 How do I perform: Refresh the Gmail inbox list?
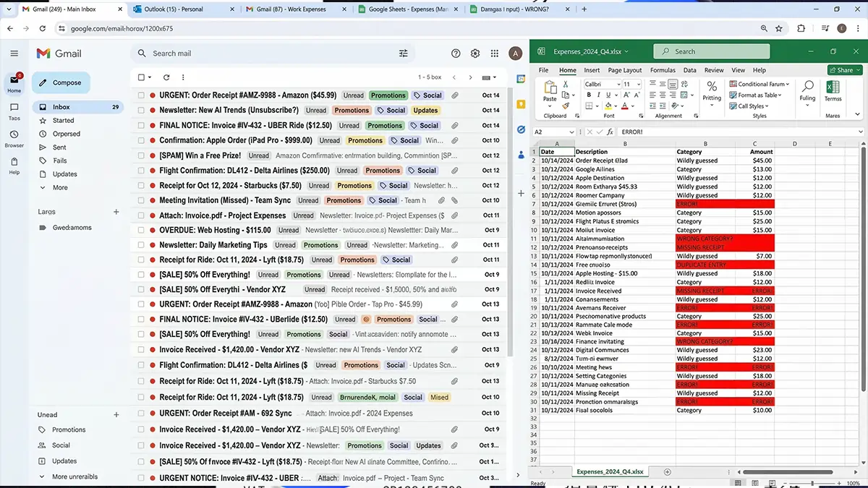tap(166, 77)
